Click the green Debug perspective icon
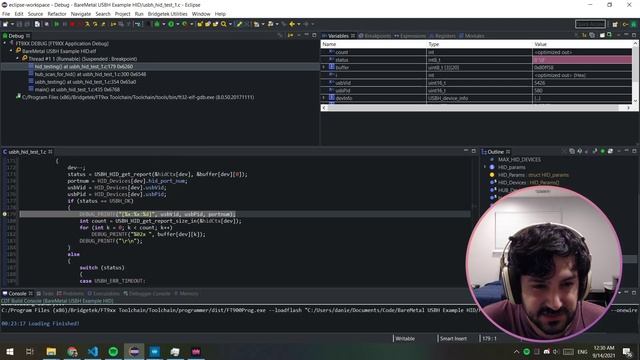This screenshot has width=640, height=360. pos(634,24)
